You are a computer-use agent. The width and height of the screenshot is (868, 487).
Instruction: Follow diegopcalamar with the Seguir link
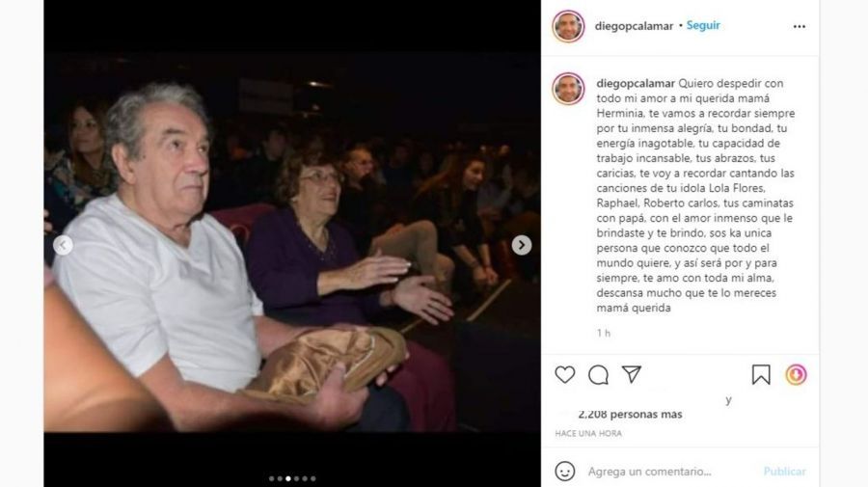(x=703, y=25)
